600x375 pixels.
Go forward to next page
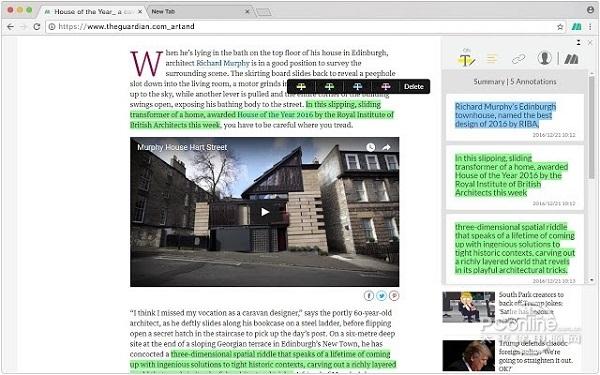[x=23, y=27]
